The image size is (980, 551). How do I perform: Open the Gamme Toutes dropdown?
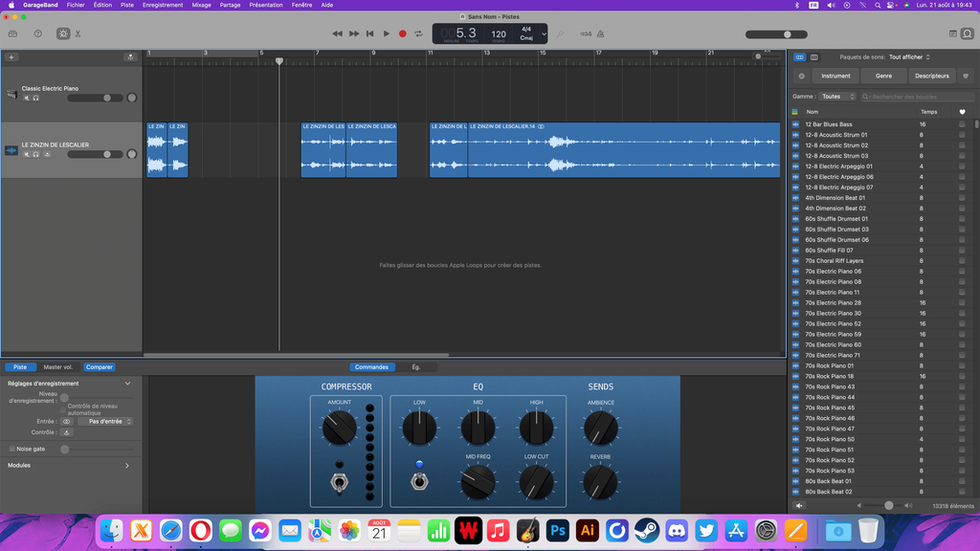[837, 97]
